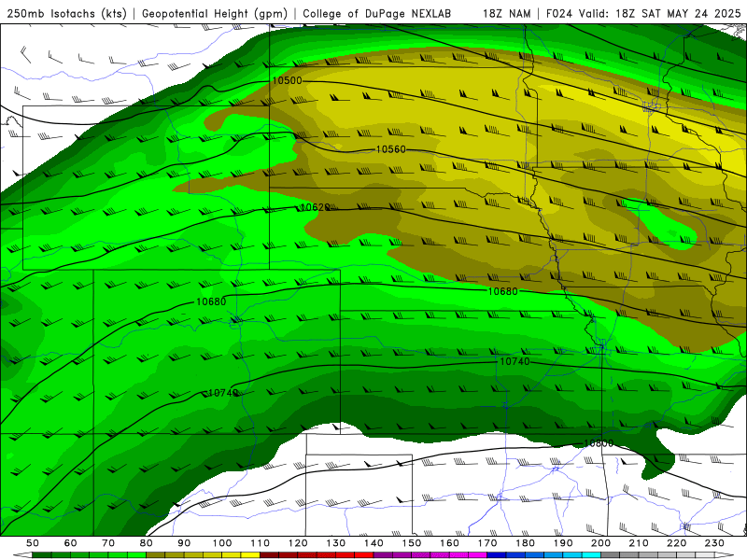Click the '250mb Isotachs (kts)' title text

click(66, 13)
